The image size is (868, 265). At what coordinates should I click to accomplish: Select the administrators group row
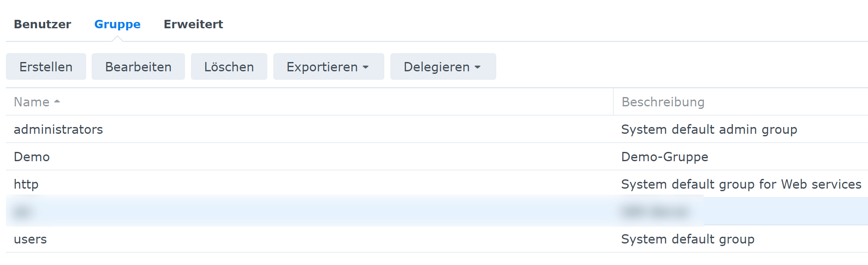point(58,130)
